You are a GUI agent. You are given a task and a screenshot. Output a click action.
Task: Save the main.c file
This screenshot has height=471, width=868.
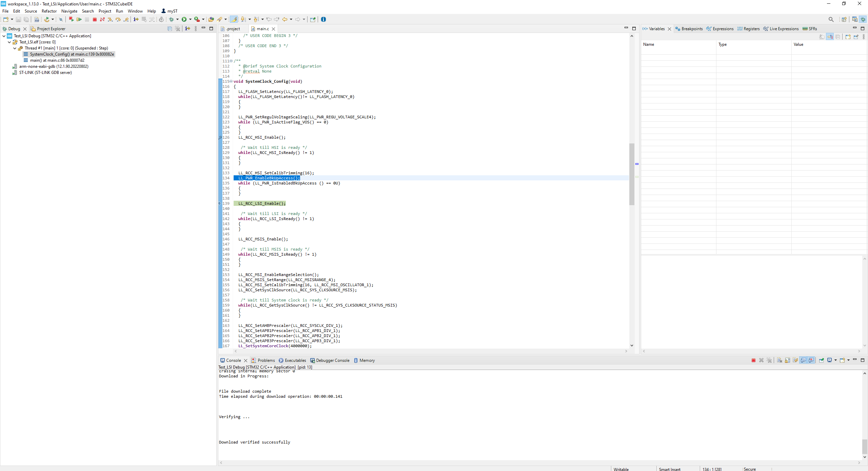[x=18, y=19]
